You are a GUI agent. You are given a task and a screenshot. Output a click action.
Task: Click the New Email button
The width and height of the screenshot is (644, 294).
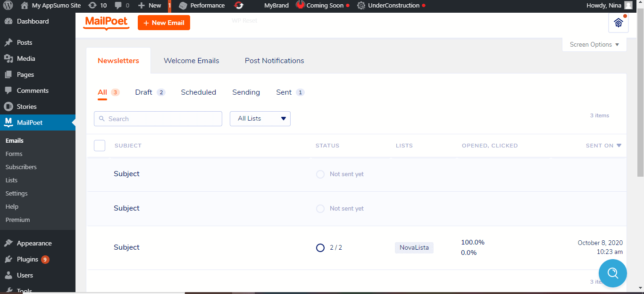[x=164, y=23]
